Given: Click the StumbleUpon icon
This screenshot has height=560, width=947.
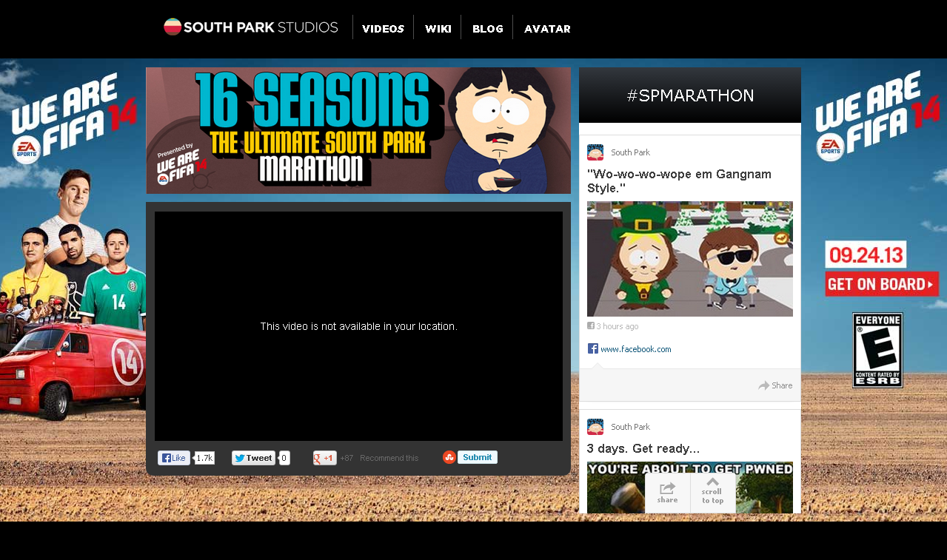Looking at the screenshot, I should (x=449, y=457).
